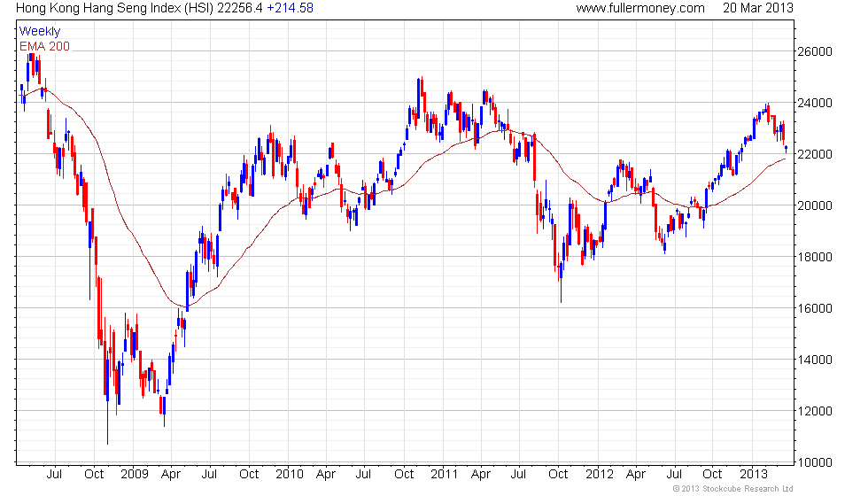Viewport: 868px width, 496px height.
Task: Select the 18000 price axis label
Action: tap(814, 257)
